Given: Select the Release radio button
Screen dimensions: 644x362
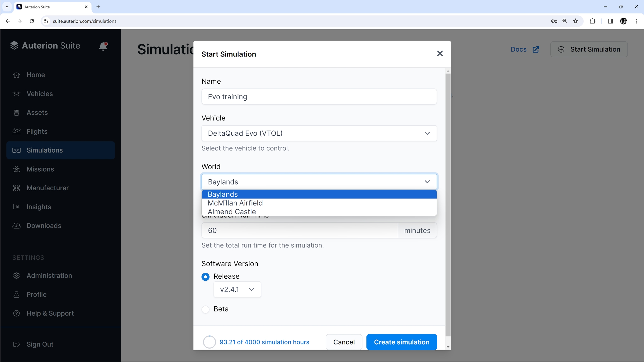Looking at the screenshot, I should [205, 277].
